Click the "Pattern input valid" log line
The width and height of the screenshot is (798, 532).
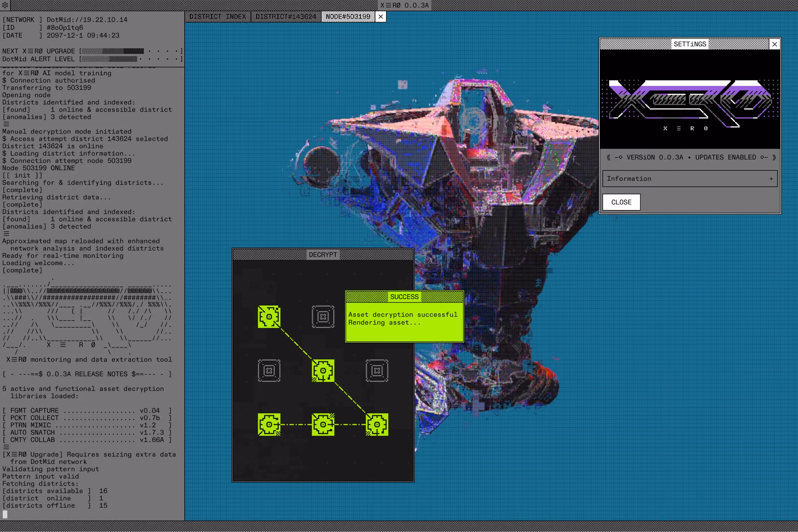click(x=40, y=477)
